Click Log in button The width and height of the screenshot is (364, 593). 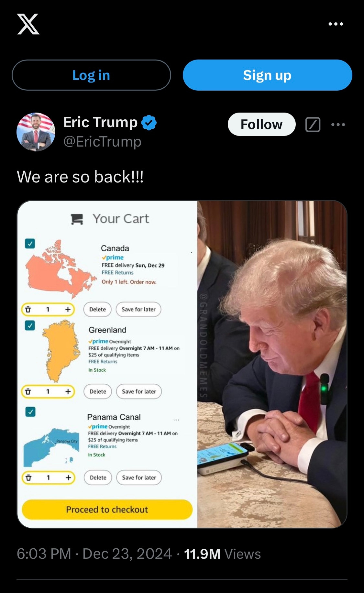(91, 75)
